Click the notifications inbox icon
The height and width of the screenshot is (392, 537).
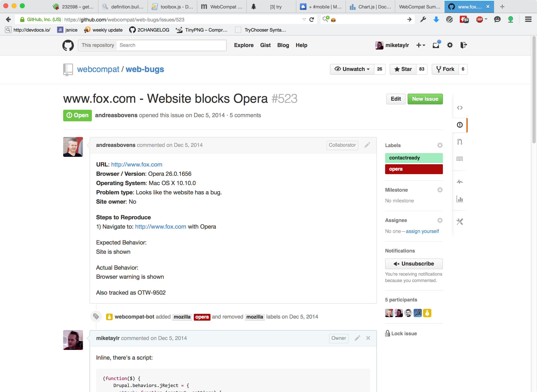[436, 45]
